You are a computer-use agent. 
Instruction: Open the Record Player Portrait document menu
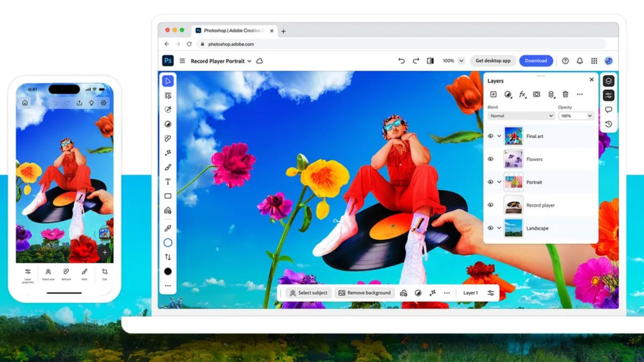pyautogui.click(x=220, y=61)
